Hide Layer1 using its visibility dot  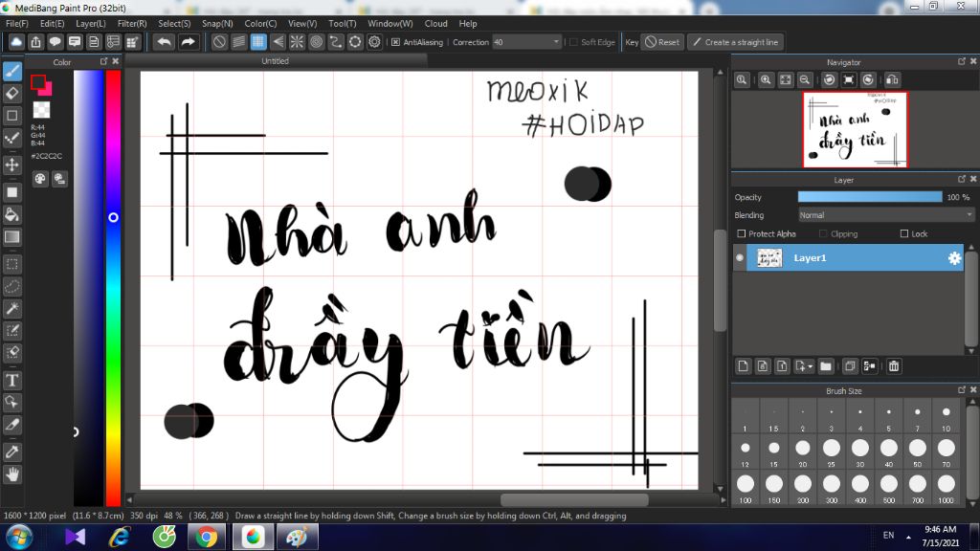(x=740, y=258)
